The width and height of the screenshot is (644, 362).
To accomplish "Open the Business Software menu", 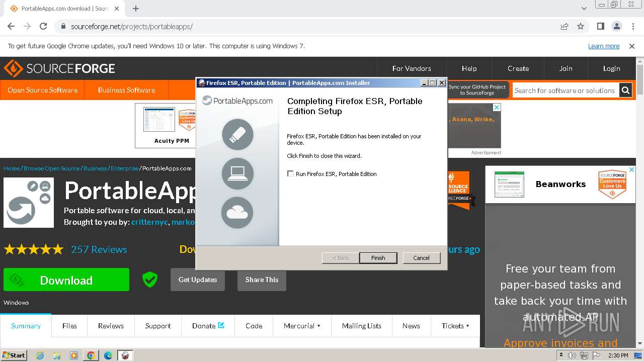I will tap(126, 90).
